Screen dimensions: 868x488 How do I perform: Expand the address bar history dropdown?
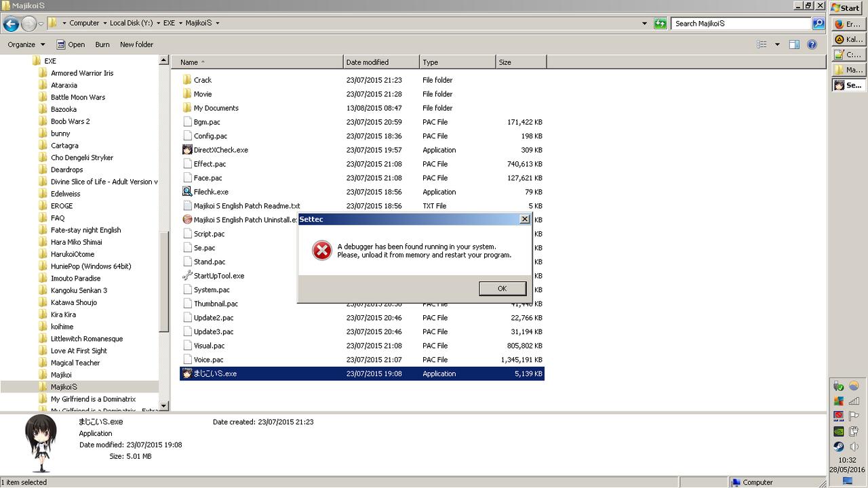[x=644, y=23]
